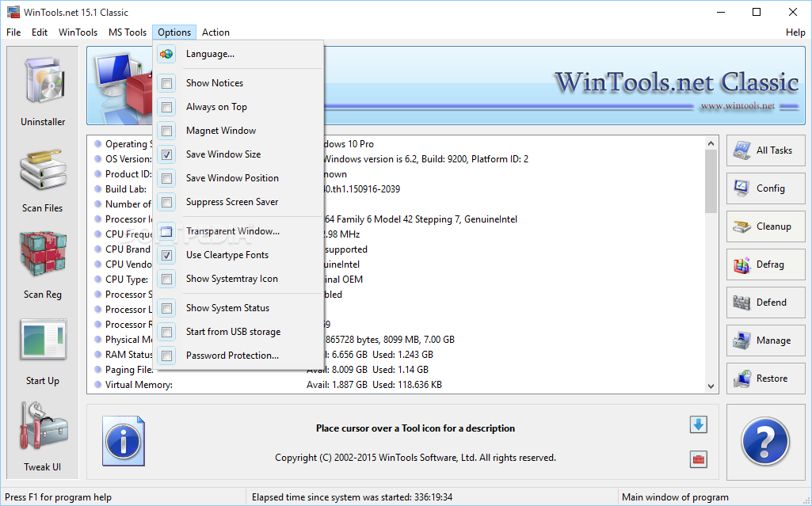Image resolution: width=812 pixels, height=506 pixels.
Task: Enable Always on Top checkbox
Action: point(166,107)
